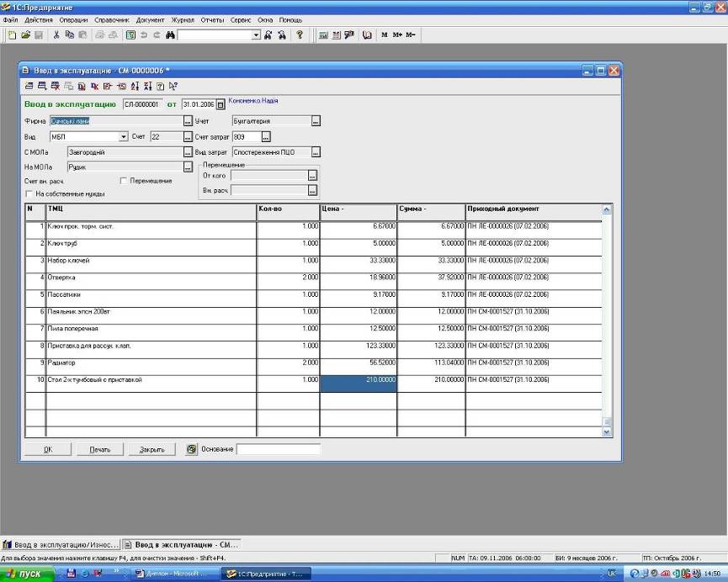
Task: Click the icon left of the Основание field
Action: pyautogui.click(x=191, y=449)
